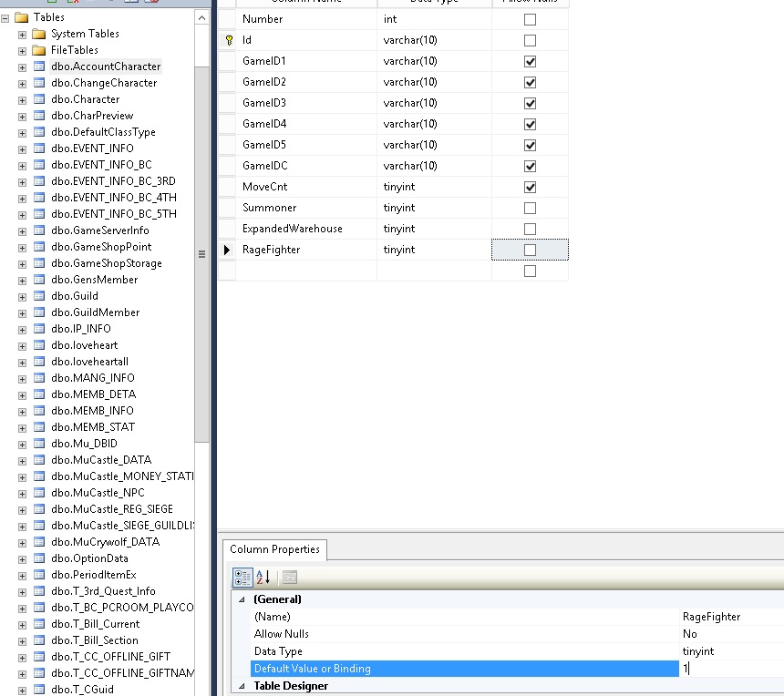The height and width of the screenshot is (696, 784).
Task: Click the table icon for dbo.OptionData
Action: click(39, 558)
